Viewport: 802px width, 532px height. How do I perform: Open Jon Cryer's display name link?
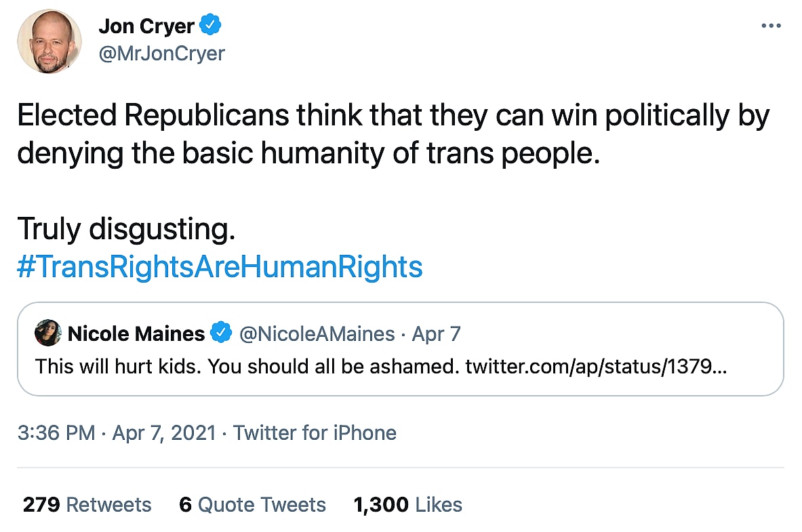146,26
